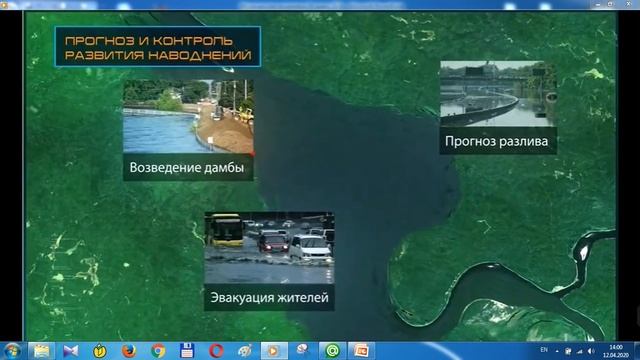Click the Show desktop strip at taskbar edge
This screenshot has width=640, height=360.
pyautogui.click(x=637, y=351)
